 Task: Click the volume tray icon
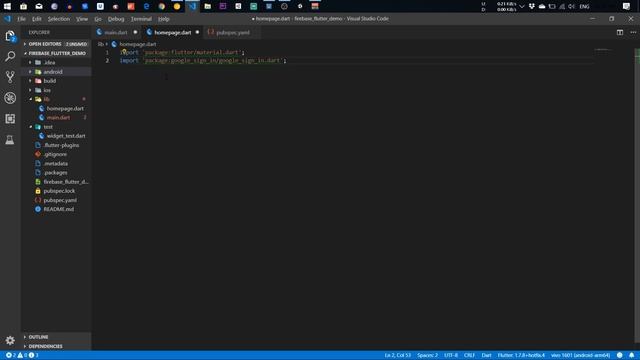(571, 6)
